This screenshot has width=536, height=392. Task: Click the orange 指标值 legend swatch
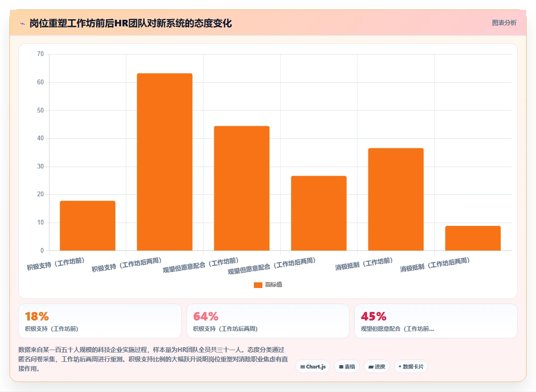point(258,285)
